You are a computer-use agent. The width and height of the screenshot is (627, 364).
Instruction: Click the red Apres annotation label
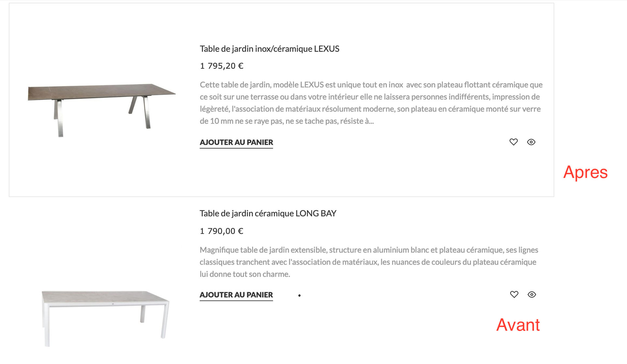[585, 172]
